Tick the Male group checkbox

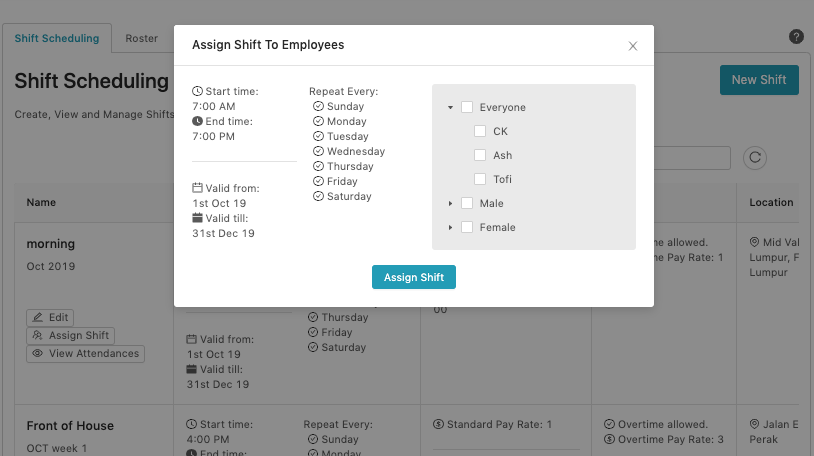[467, 203]
